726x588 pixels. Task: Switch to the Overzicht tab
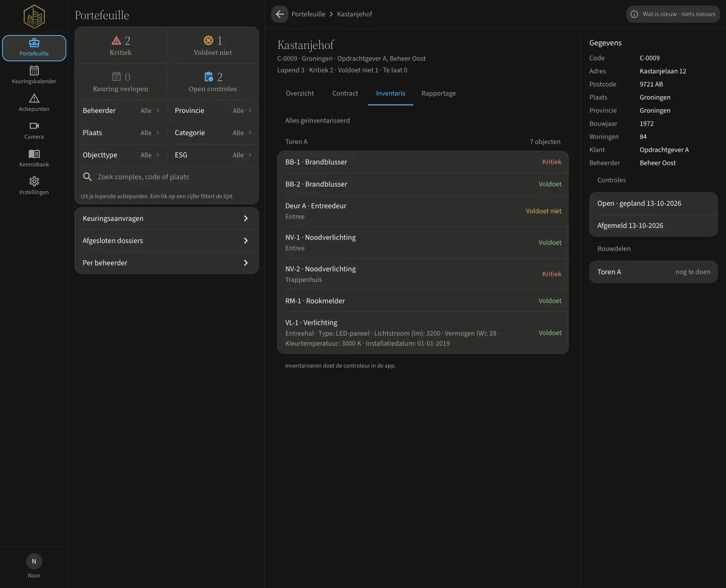coord(299,93)
